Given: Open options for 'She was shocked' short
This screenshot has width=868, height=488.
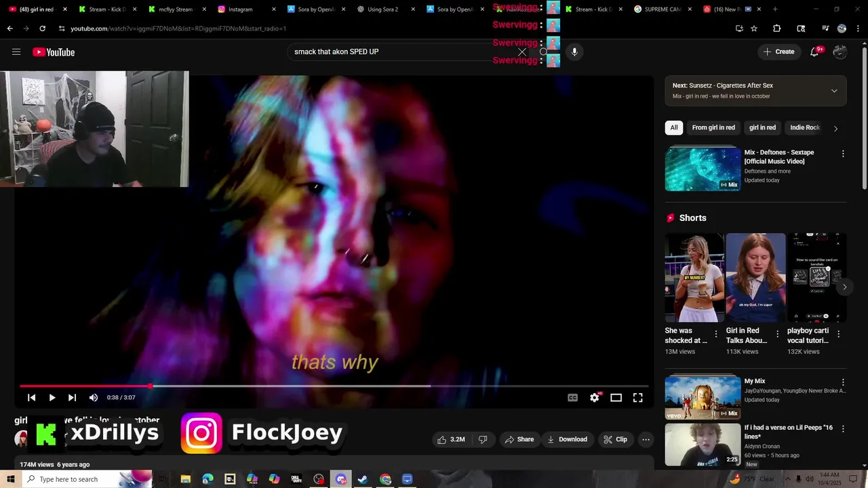Looking at the screenshot, I should coord(716,334).
